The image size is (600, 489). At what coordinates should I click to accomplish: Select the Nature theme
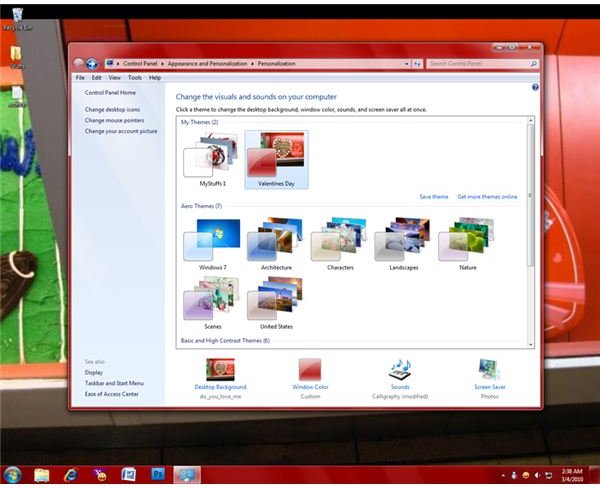point(468,244)
